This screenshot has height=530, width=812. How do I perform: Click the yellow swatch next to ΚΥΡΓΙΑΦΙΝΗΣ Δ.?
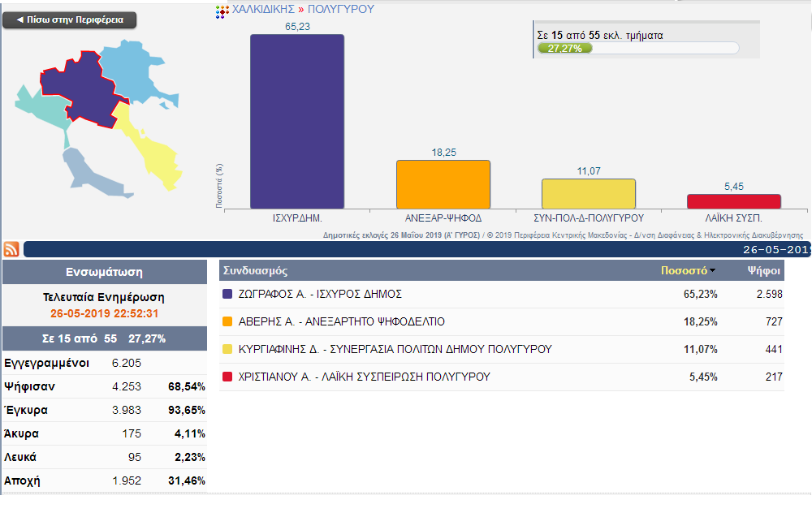[227, 350]
